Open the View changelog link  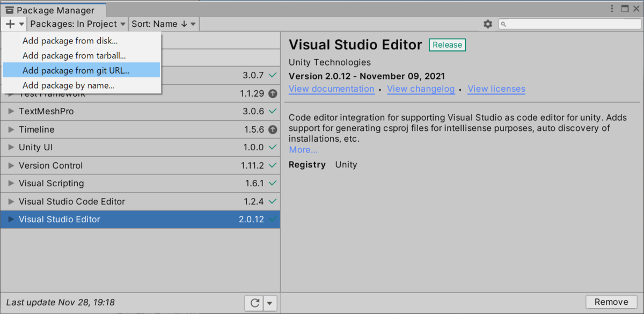point(421,89)
